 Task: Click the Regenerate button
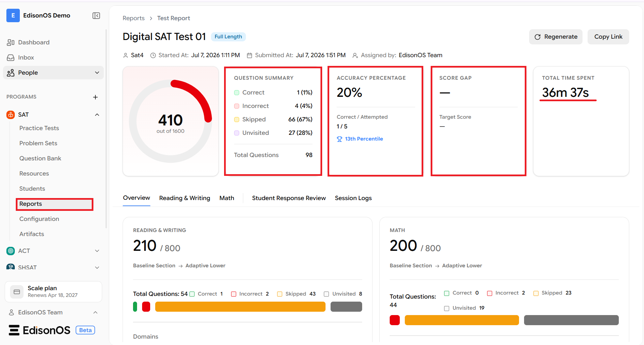[556, 37]
